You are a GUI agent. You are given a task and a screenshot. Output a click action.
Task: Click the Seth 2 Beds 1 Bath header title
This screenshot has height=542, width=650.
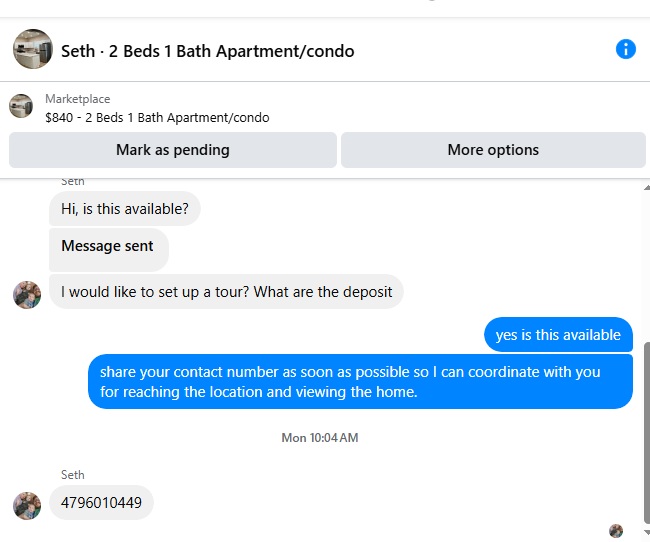tap(208, 51)
